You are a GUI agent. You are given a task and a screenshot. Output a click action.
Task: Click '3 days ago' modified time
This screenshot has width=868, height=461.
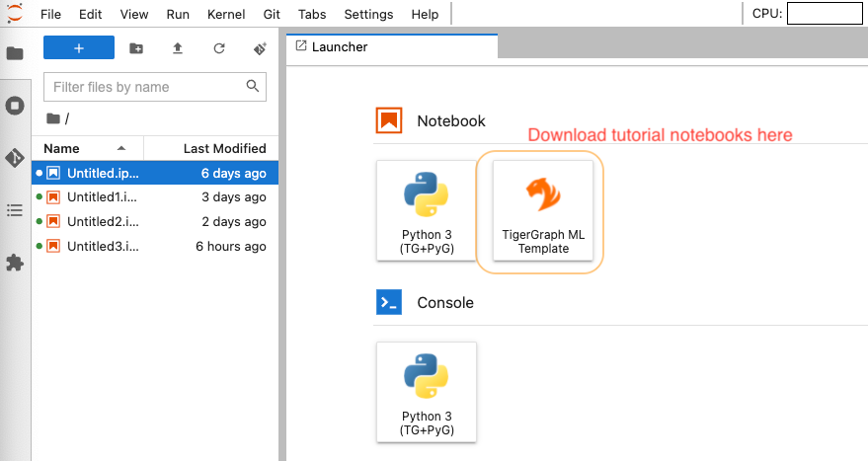[x=234, y=197]
